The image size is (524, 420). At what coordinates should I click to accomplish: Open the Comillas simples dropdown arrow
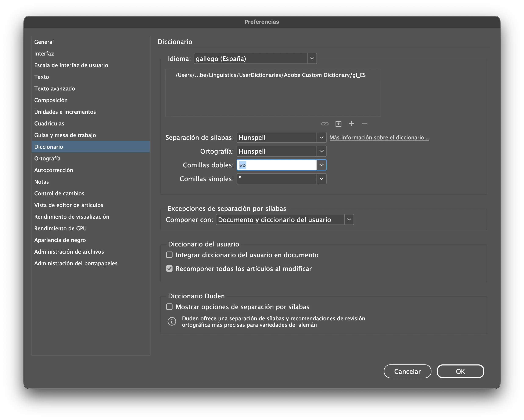click(x=321, y=179)
